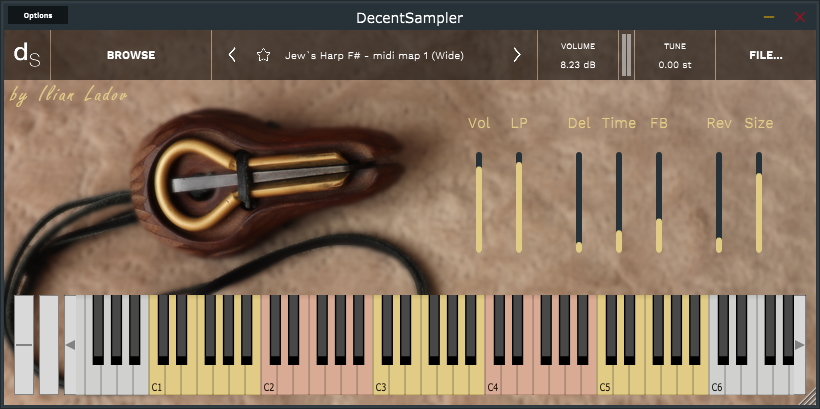Click the TUNE 0.00 st control
820x409 pixels.
[x=675, y=55]
